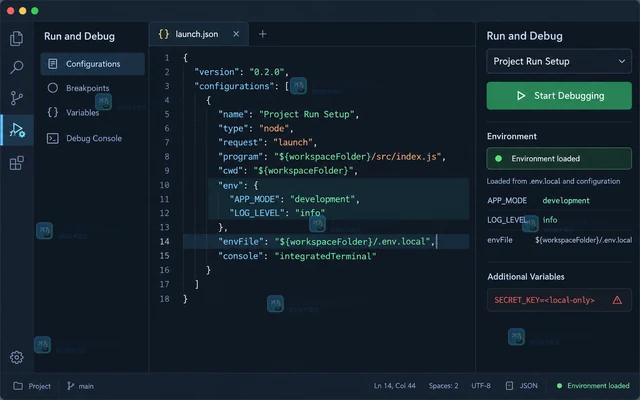Select Variables in the sidebar
Screen dimensions: 640x400
tap(82, 113)
